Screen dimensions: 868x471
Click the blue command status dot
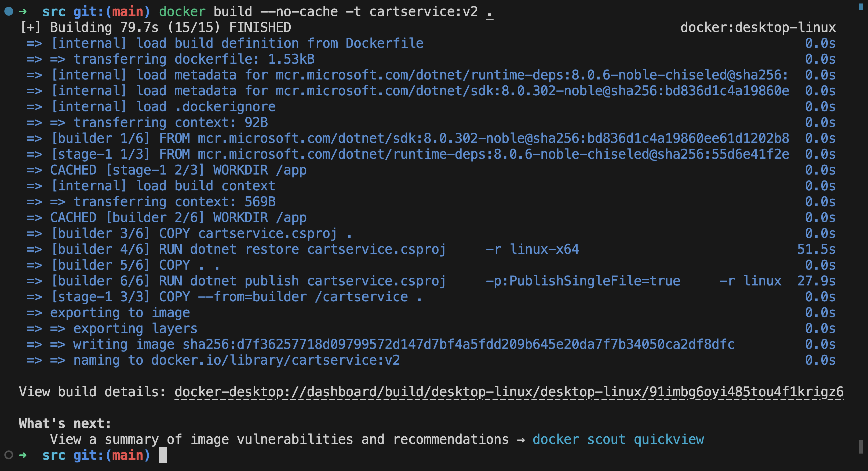8,11
